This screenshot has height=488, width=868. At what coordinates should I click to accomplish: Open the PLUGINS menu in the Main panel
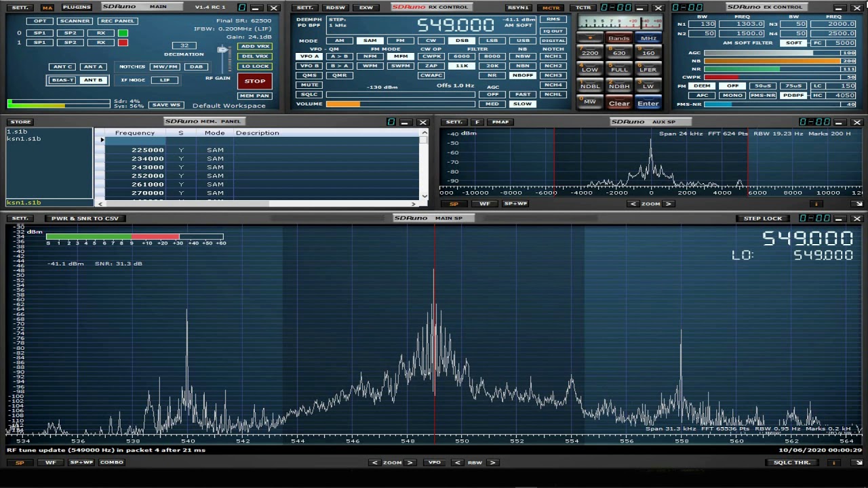point(77,7)
